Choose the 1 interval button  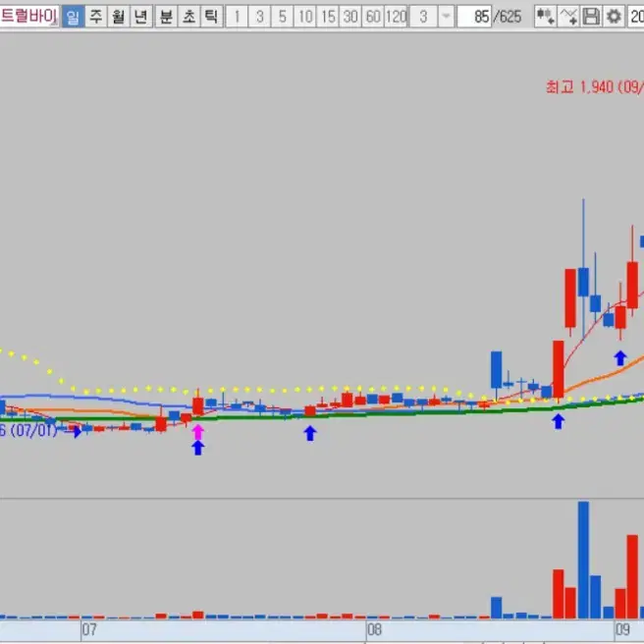(x=237, y=17)
